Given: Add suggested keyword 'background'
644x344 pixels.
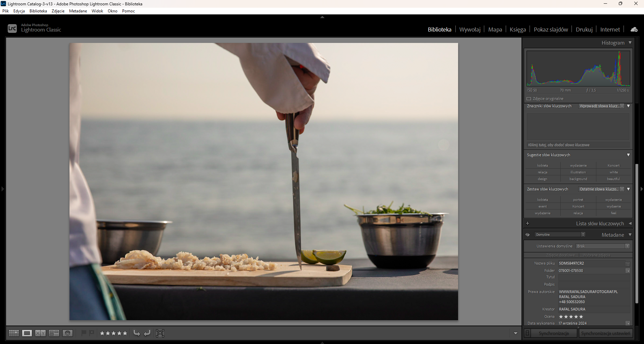Looking at the screenshot, I should pyautogui.click(x=578, y=179).
